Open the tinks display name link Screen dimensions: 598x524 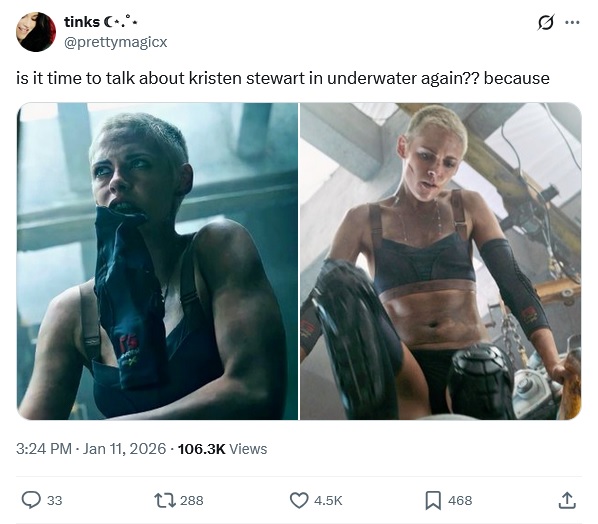(x=82, y=22)
